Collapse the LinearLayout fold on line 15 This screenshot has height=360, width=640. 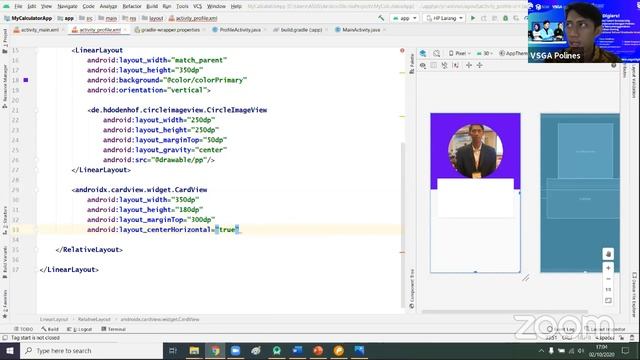coord(36,50)
